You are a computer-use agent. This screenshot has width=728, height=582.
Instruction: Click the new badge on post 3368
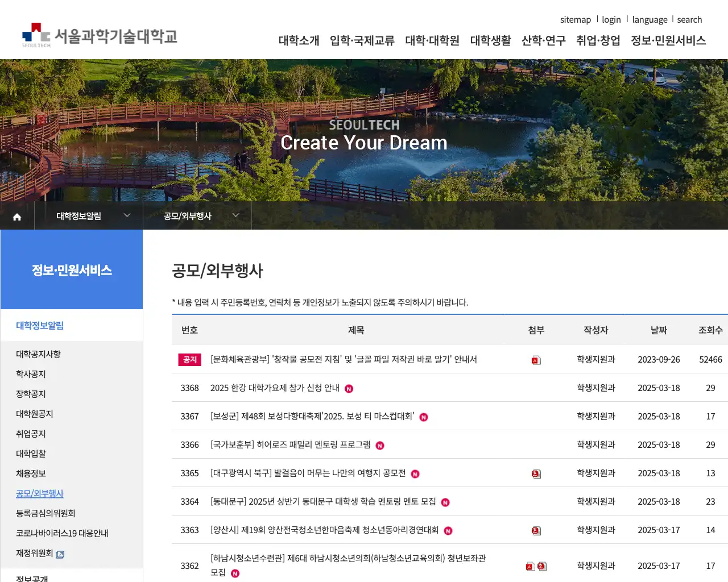349,389
